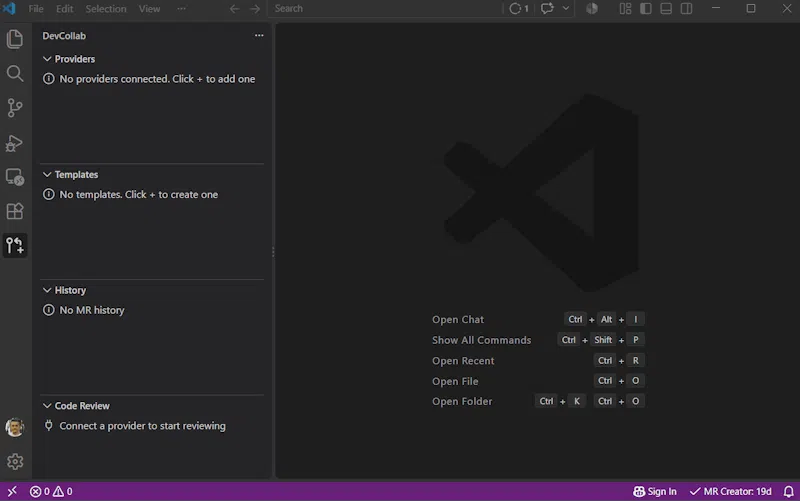Select 'Connect a provider to start reviewing'
The height and width of the screenshot is (501, 800).
[152, 426]
